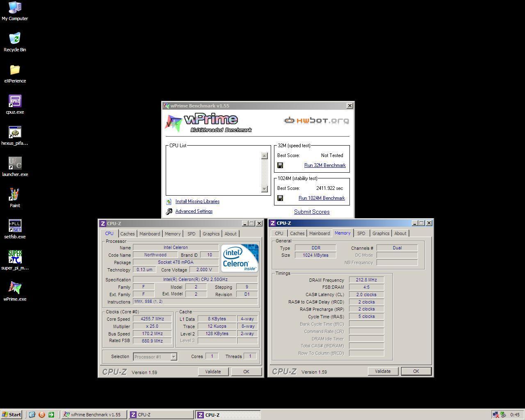Viewport: 525px width, 420px height.
Task: Click the network system tray icon
Action: (495, 415)
